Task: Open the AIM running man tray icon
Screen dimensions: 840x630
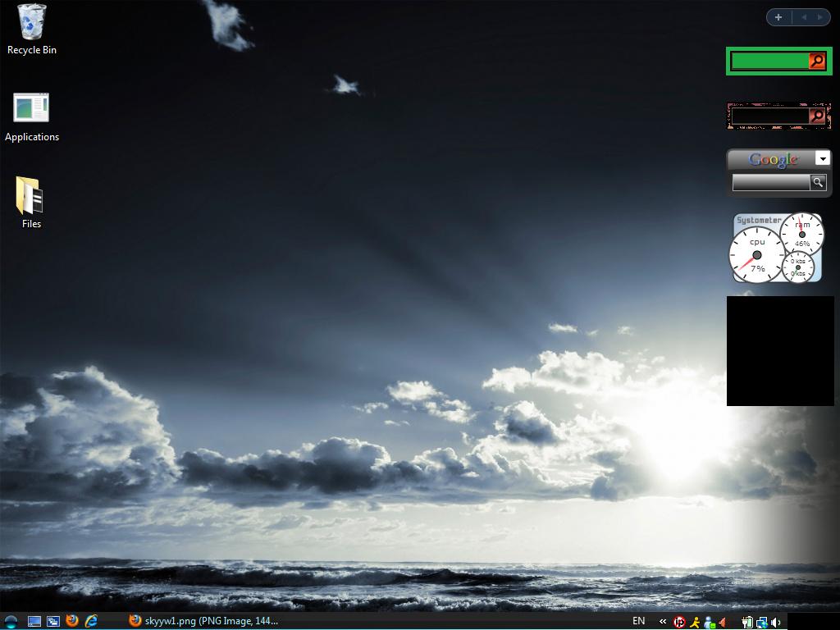Action: [x=695, y=622]
